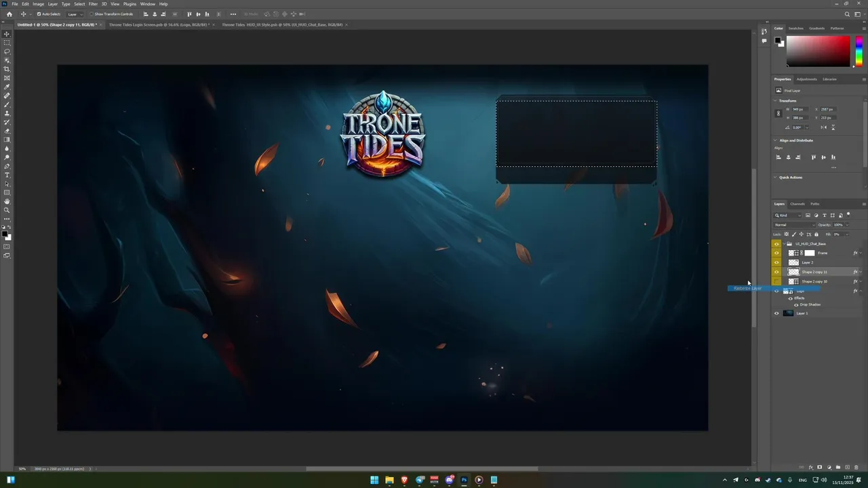Filter layers by adjustment layers icon
The image size is (868, 488).
click(x=816, y=216)
